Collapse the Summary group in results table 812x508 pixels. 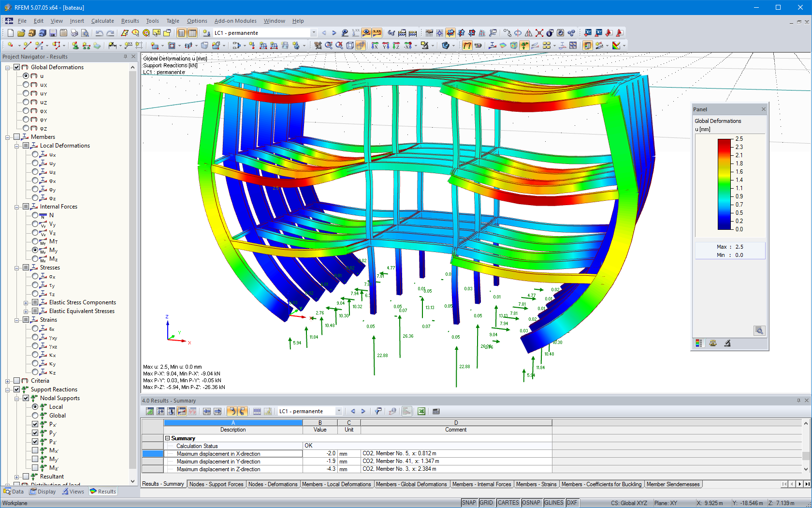168,438
